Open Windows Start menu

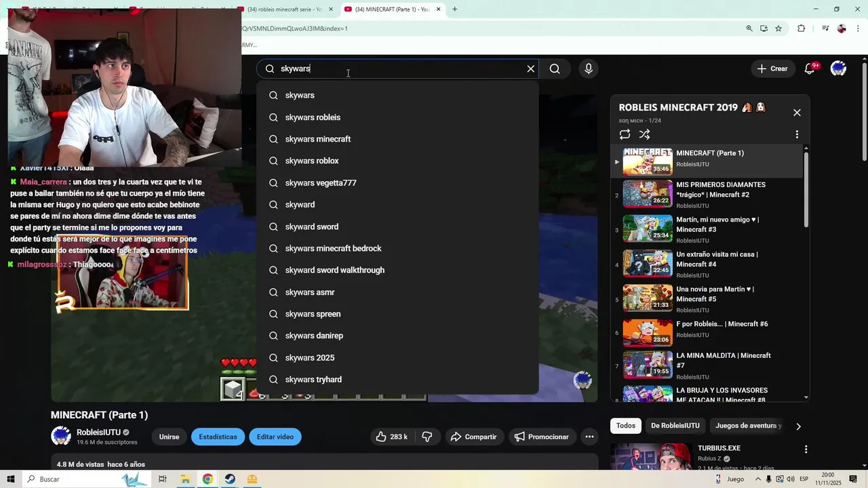click(10, 479)
